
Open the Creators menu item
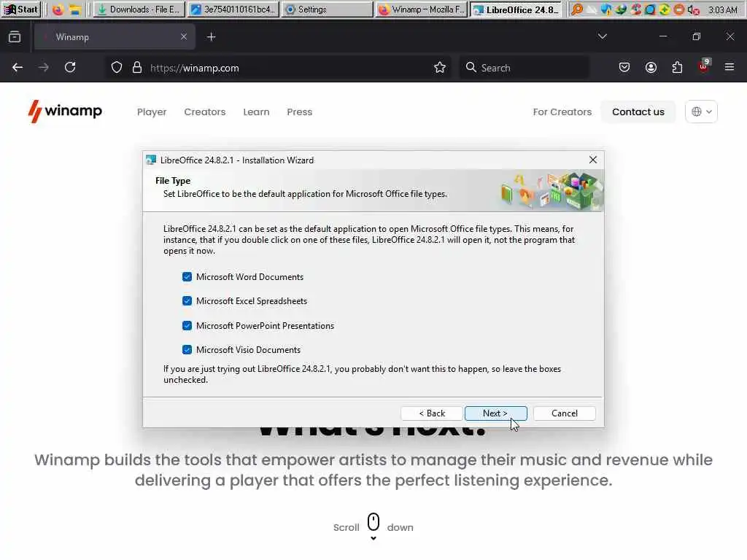click(205, 112)
